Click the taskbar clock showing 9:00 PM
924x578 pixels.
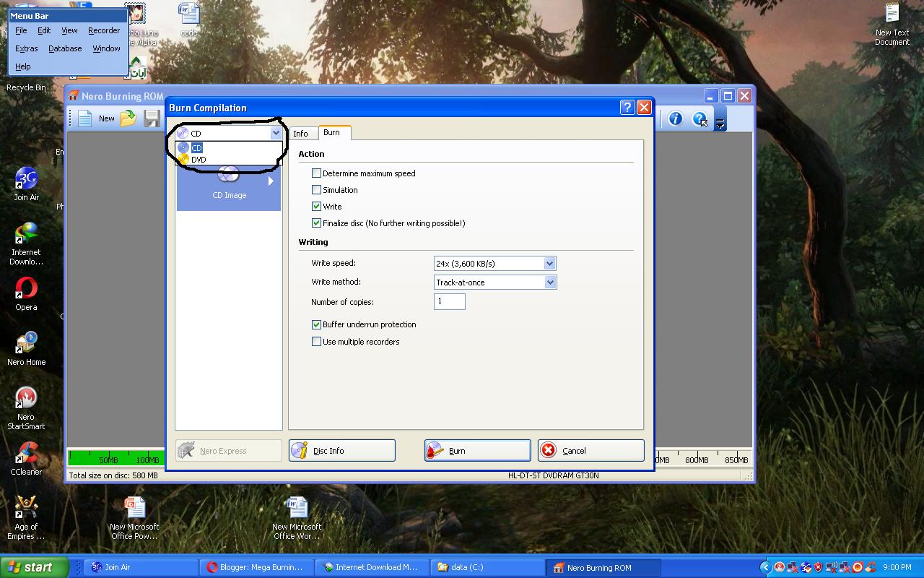click(x=897, y=567)
